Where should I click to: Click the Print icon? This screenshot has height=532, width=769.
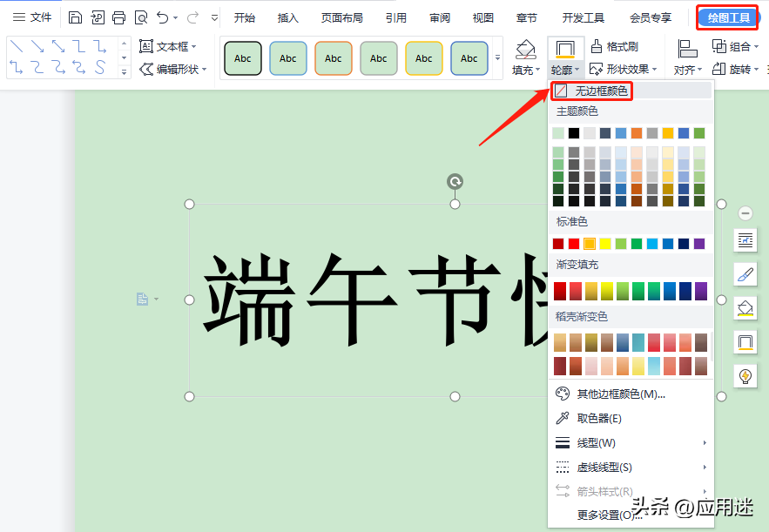[x=118, y=18]
